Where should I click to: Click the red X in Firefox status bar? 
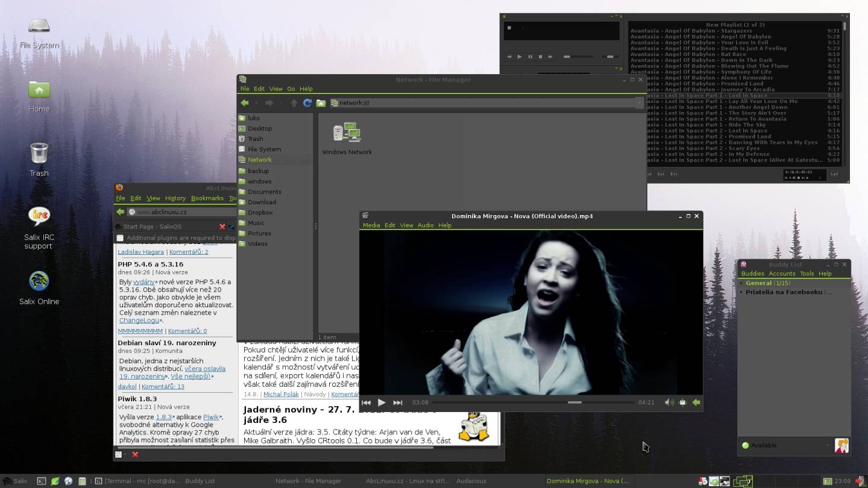click(x=135, y=454)
